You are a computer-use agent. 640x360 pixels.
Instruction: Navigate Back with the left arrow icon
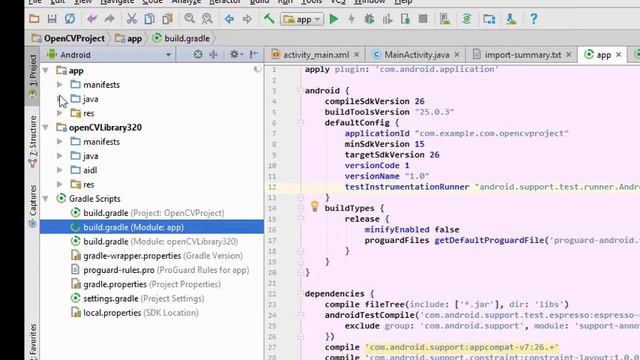(x=229, y=19)
